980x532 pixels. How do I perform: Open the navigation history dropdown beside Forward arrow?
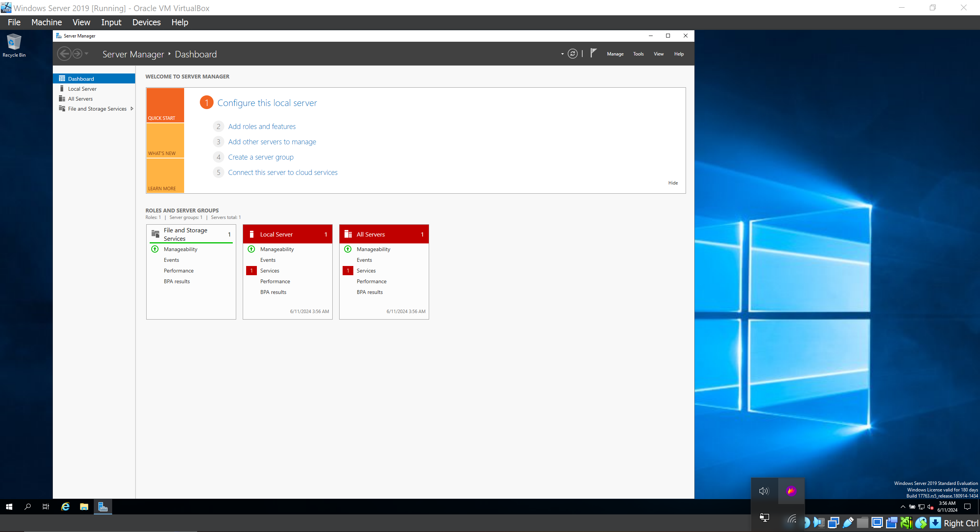click(87, 54)
